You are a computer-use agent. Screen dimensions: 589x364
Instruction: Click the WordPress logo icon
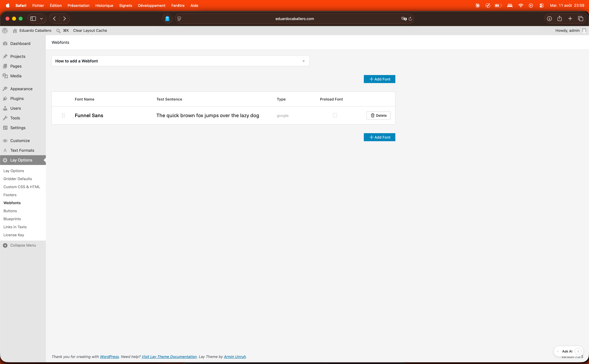(5, 31)
